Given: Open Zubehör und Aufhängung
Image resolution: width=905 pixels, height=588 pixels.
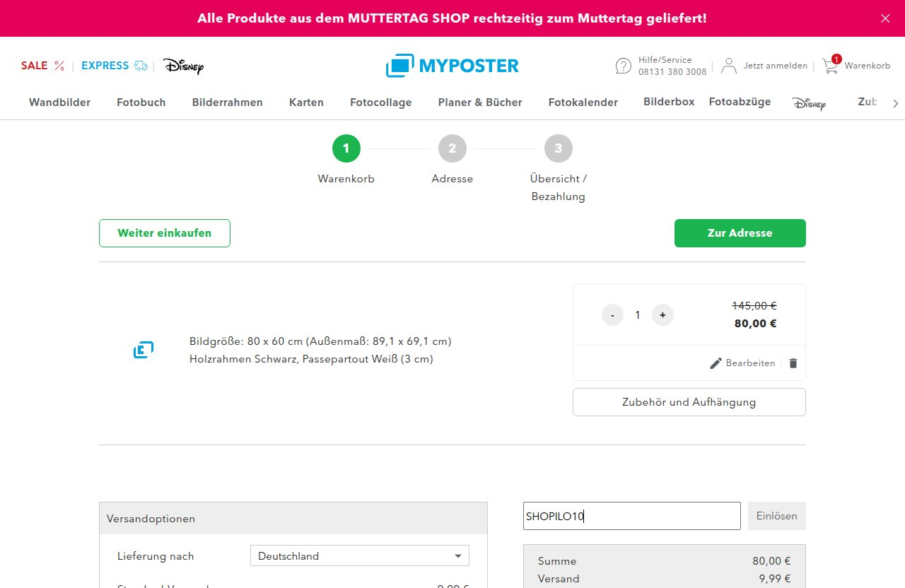Looking at the screenshot, I should coord(689,402).
